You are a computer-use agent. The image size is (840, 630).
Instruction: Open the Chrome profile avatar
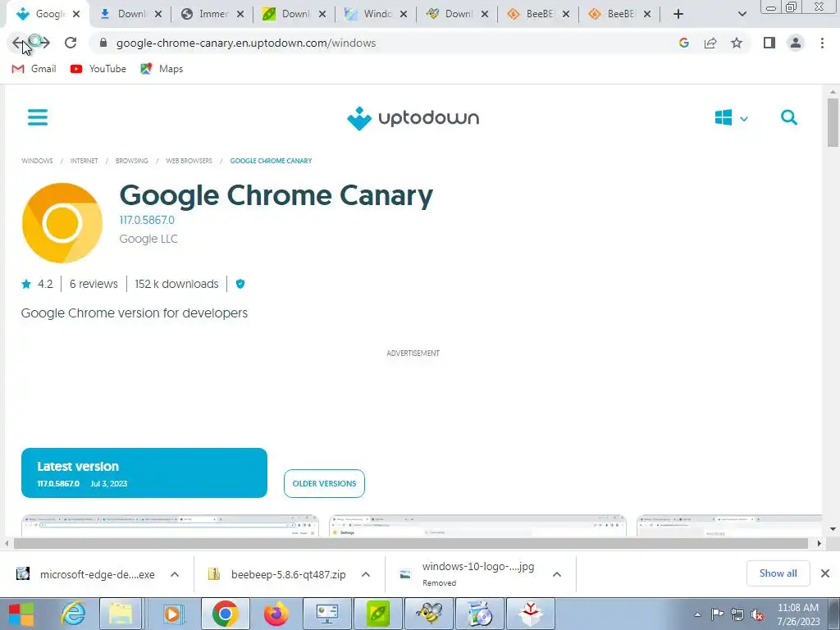tap(796, 43)
